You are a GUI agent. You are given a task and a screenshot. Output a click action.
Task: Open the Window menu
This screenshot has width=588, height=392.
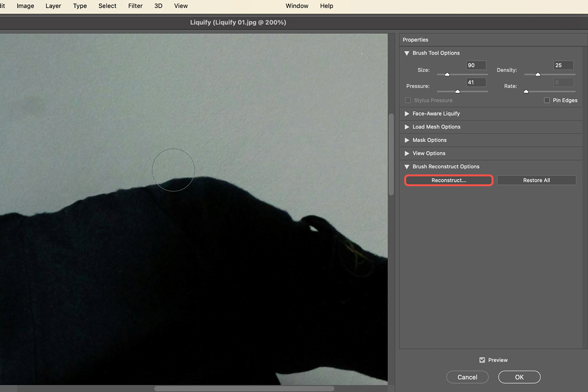(x=297, y=6)
